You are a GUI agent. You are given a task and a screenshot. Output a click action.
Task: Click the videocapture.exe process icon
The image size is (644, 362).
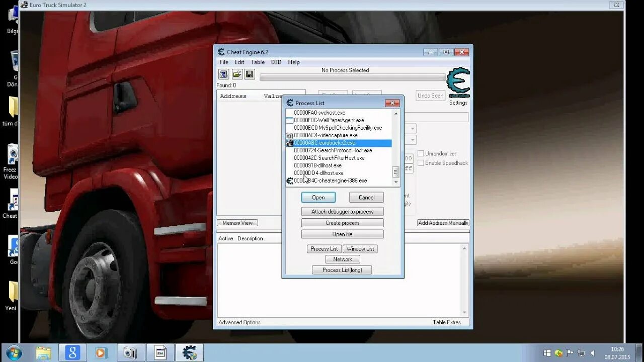click(x=290, y=135)
